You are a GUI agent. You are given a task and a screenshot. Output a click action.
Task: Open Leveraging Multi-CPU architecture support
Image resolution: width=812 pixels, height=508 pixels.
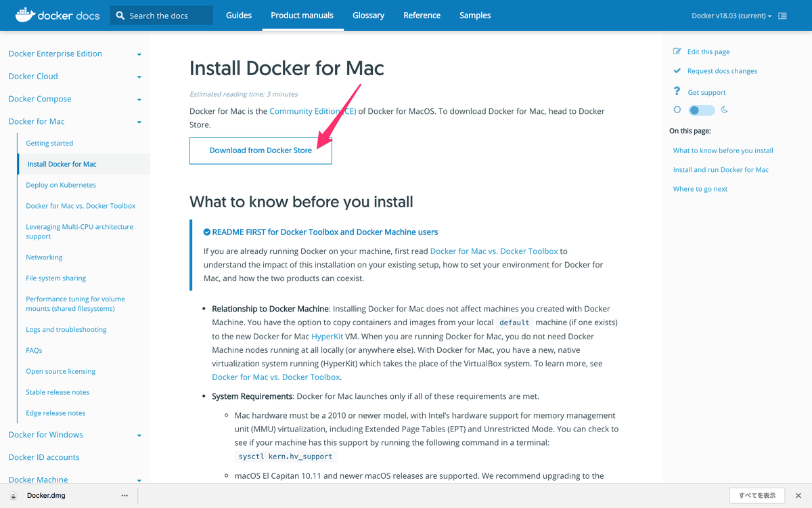[80, 232]
